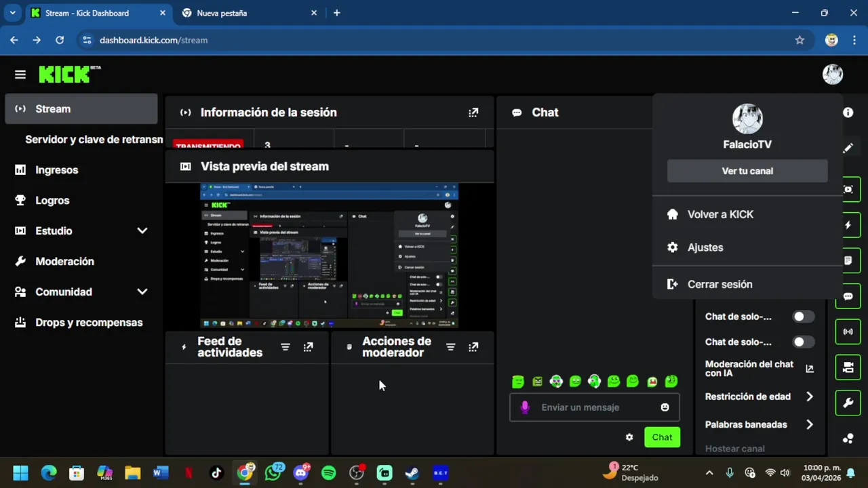Toggle the second Chat de solo switch

point(804,342)
